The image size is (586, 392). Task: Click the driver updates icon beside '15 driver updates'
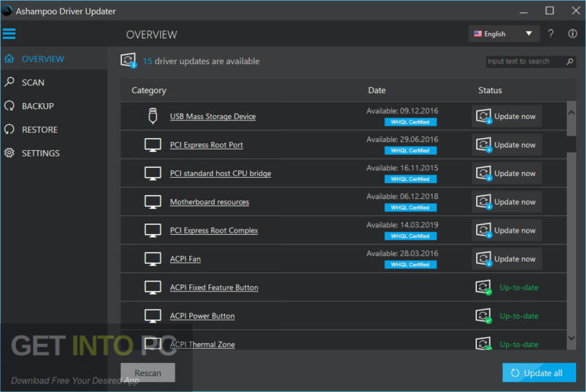(128, 60)
